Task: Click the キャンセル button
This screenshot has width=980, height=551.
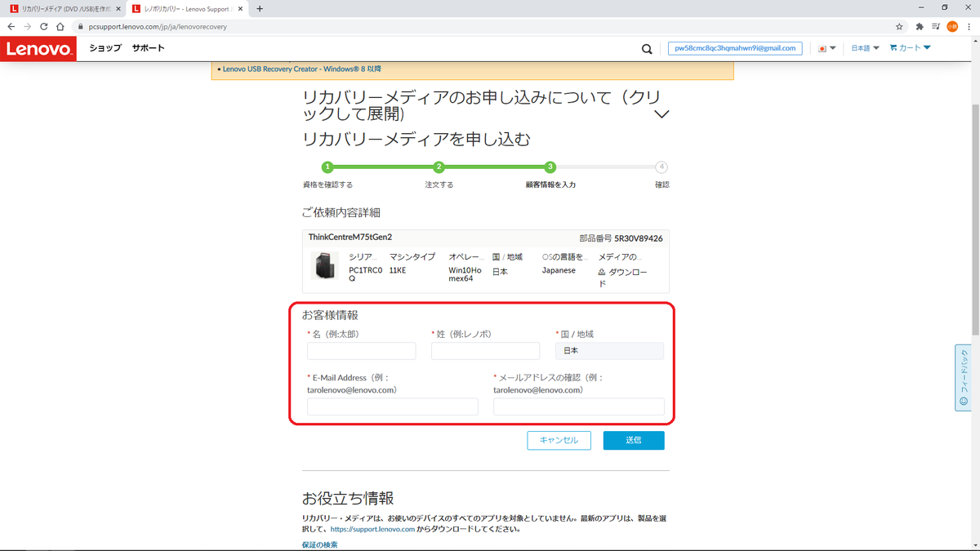Action: pyautogui.click(x=559, y=440)
